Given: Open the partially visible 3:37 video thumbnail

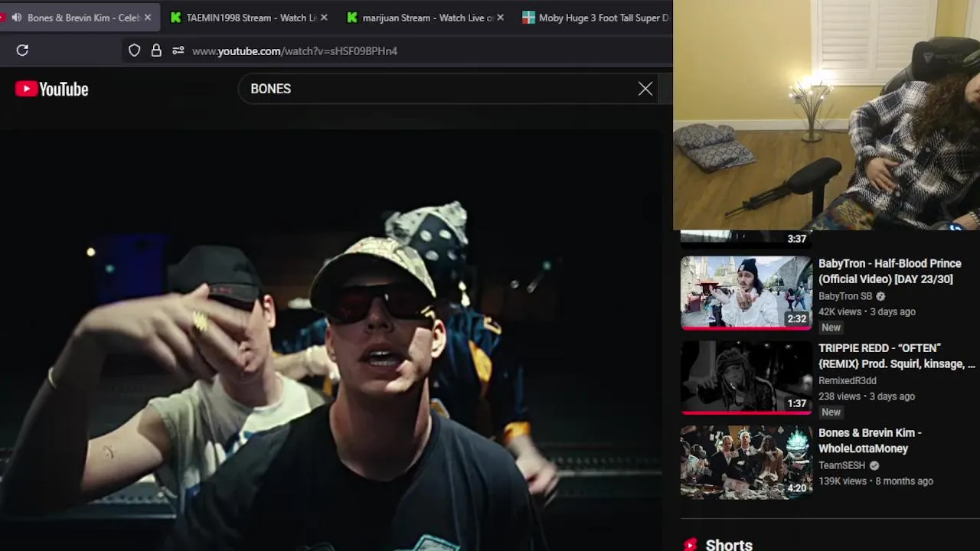Looking at the screenshot, I should click(746, 238).
